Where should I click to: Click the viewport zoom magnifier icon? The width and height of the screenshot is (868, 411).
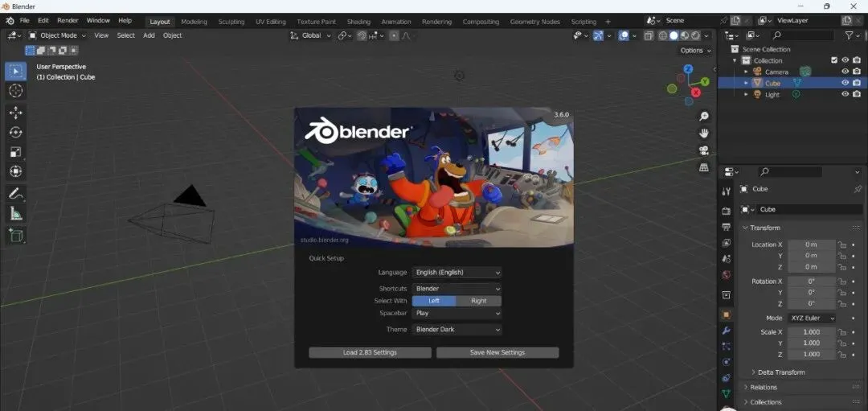coord(704,117)
